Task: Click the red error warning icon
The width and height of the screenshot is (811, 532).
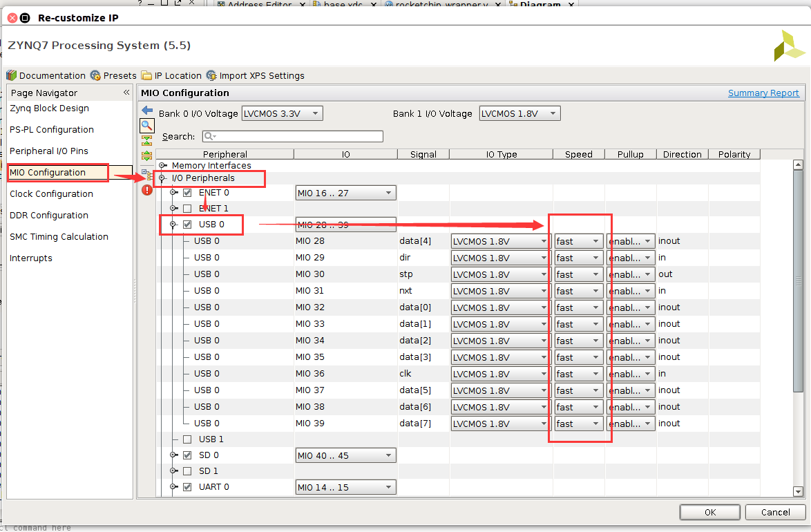Action: [x=146, y=190]
